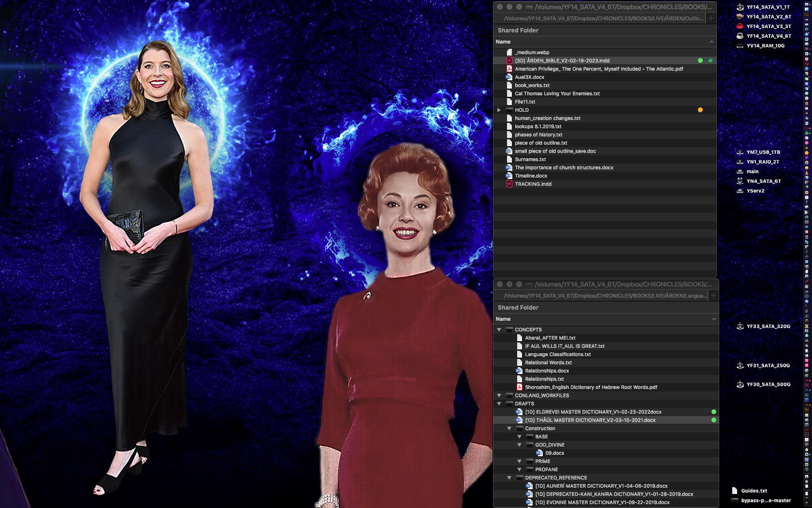Click the InDesign icon of ÅRDEN_BIBLE file

[x=509, y=60]
